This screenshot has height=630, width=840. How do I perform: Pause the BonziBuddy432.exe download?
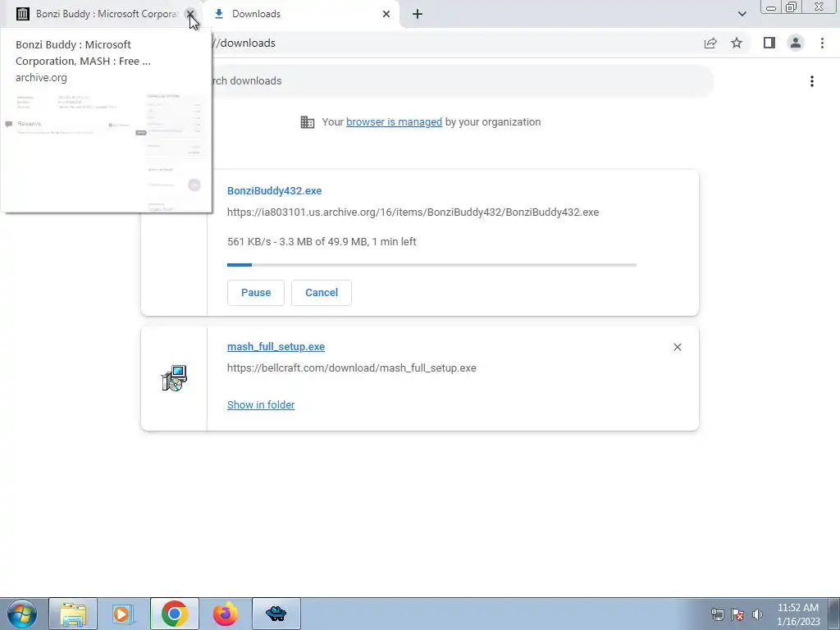tap(256, 293)
